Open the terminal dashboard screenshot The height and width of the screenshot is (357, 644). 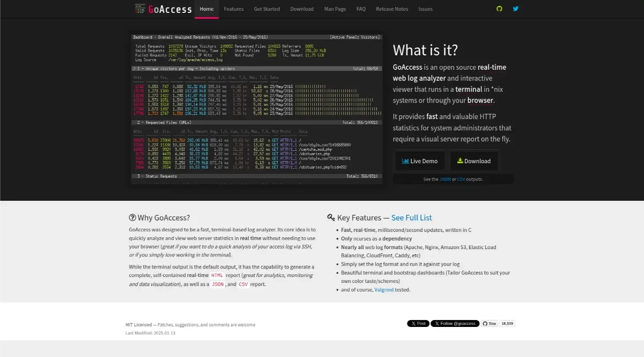(x=257, y=110)
